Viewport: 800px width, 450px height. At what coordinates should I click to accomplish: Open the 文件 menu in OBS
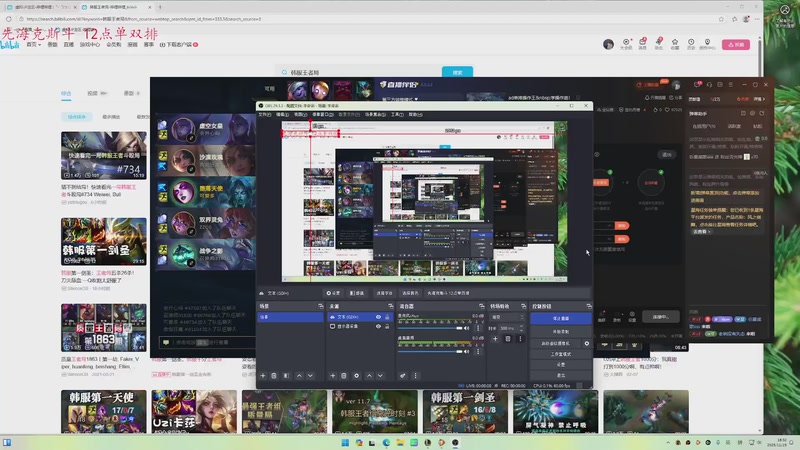pos(264,114)
